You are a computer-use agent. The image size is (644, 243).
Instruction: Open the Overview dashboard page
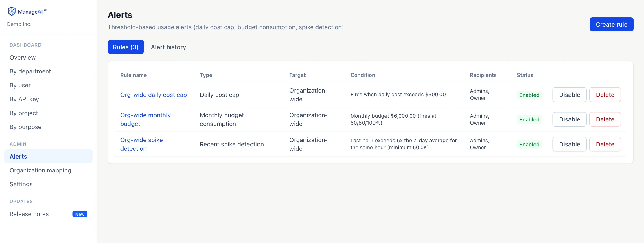point(23,58)
